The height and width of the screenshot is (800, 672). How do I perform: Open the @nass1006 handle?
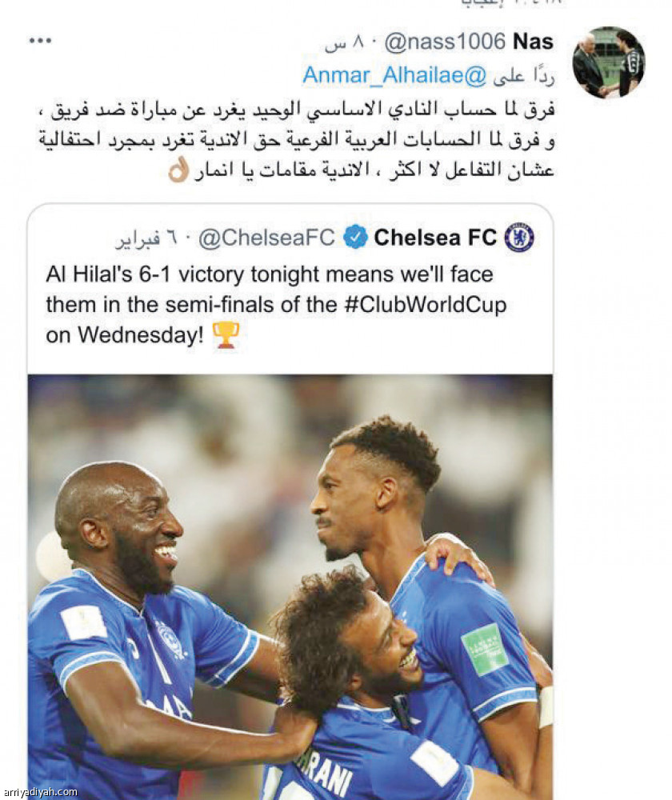click(445, 42)
